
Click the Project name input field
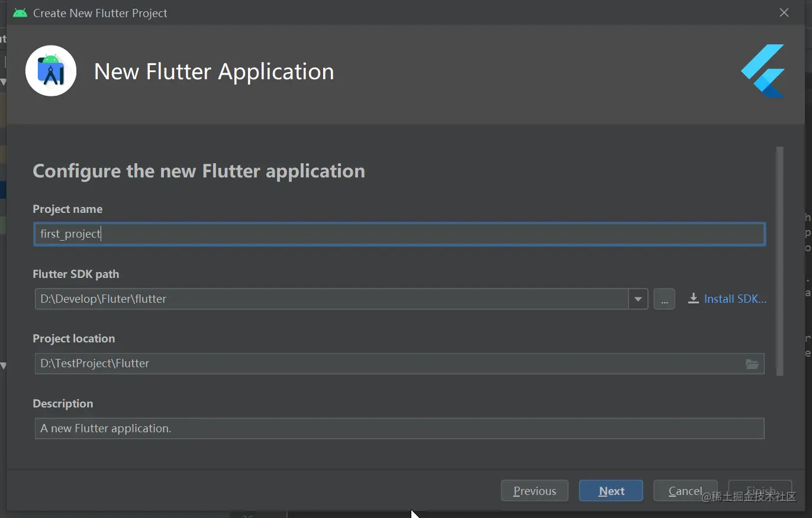pyautogui.click(x=399, y=234)
